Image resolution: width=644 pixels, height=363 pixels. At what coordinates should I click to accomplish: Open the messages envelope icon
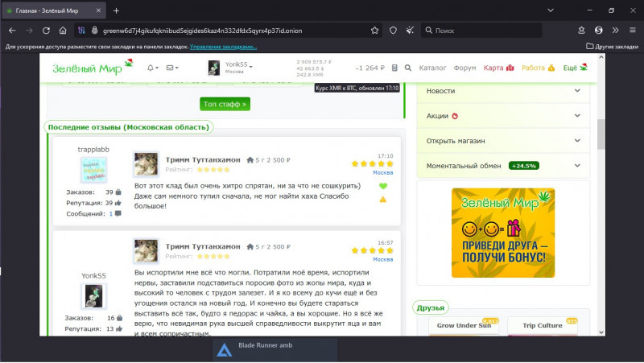point(171,68)
